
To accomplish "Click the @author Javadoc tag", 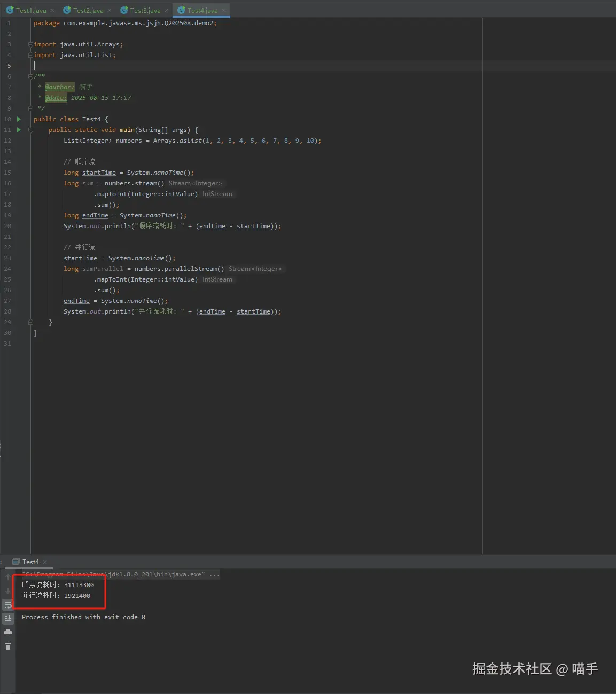I will click(60, 87).
